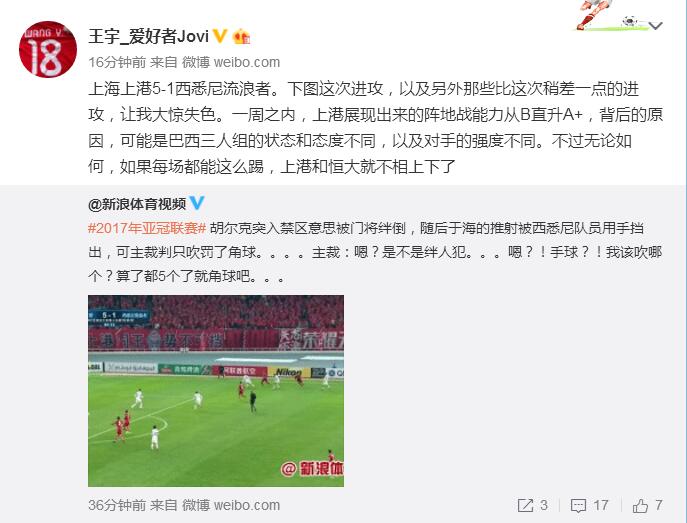Screen dimensions: 687x523
Task: Like the post with thumbs-up icon
Action: coord(640,505)
